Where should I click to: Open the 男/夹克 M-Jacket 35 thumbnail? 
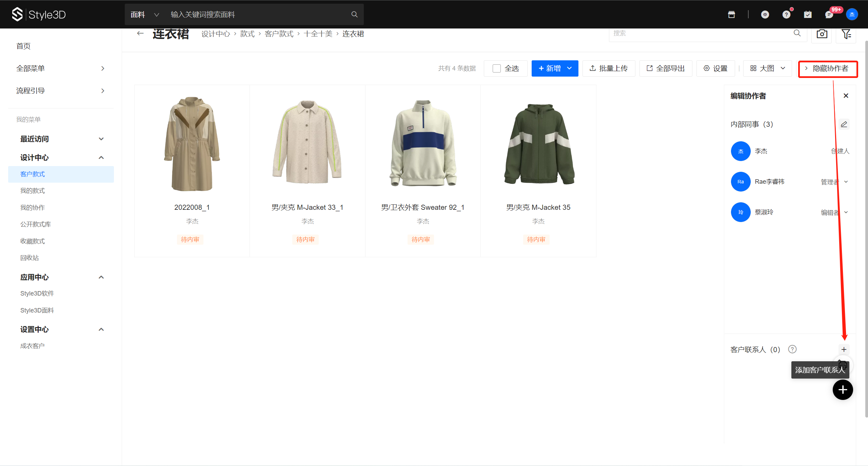coord(538,144)
